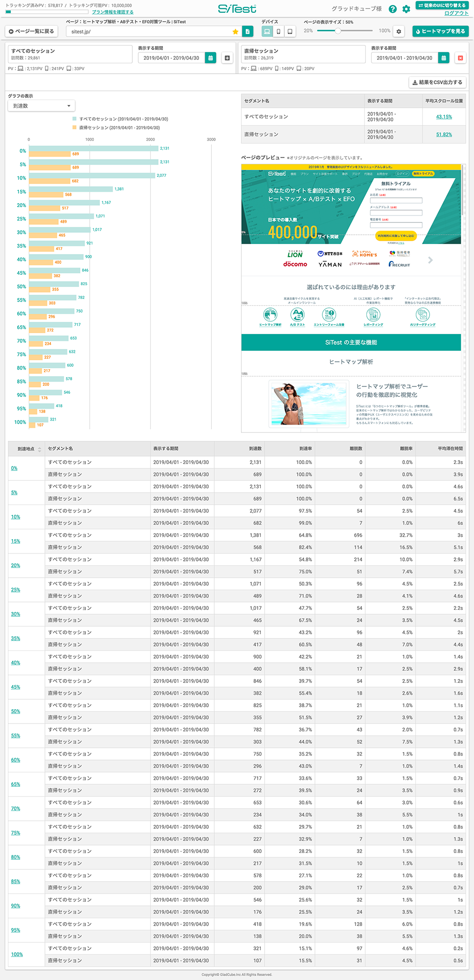The image size is (474, 980).
Task: Click the 2,077 bar label in chart
Action: pyautogui.click(x=161, y=175)
